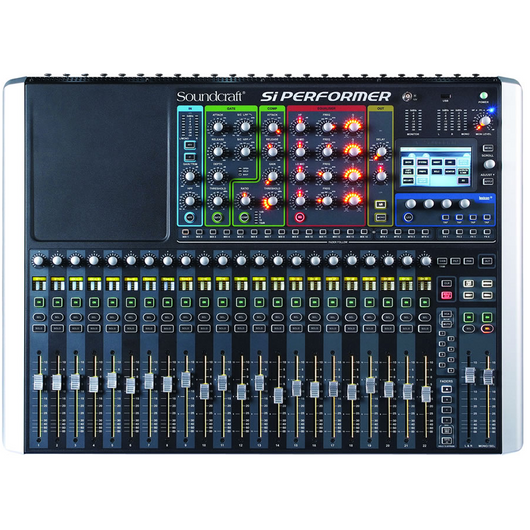Click the L&R master fader
Screen dimensions: 530x530
469,375
